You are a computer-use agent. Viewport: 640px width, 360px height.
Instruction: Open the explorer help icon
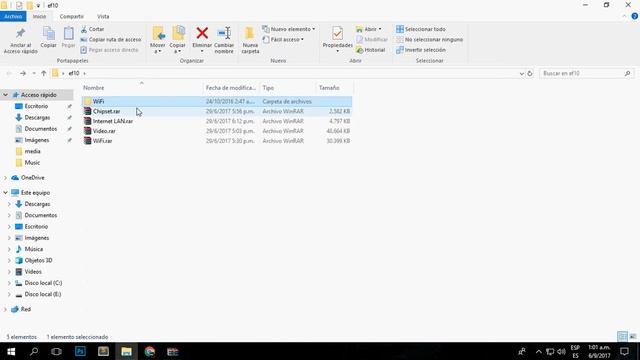coord(635,16)
